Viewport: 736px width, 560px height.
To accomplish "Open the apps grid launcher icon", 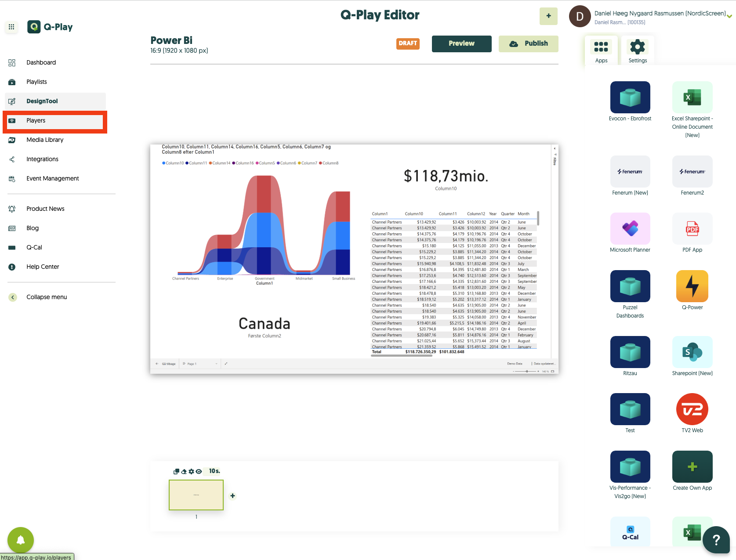I will pyautogui.click(x=11, y=27).
